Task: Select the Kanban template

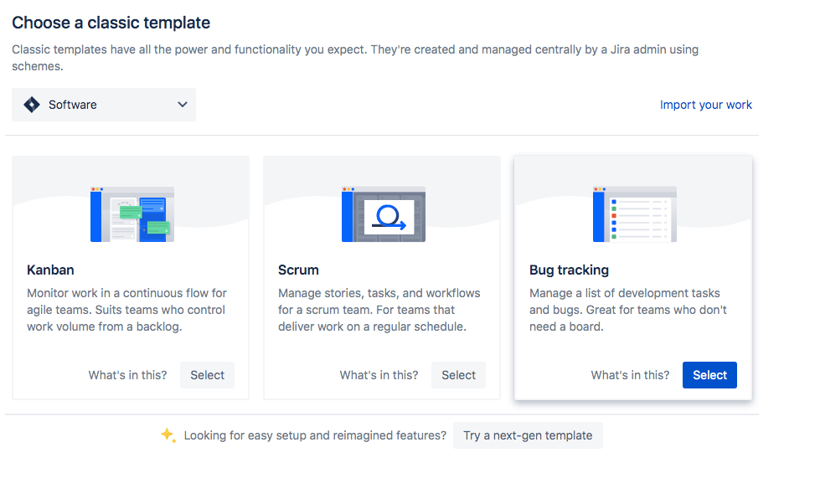Action: (207, 375)
